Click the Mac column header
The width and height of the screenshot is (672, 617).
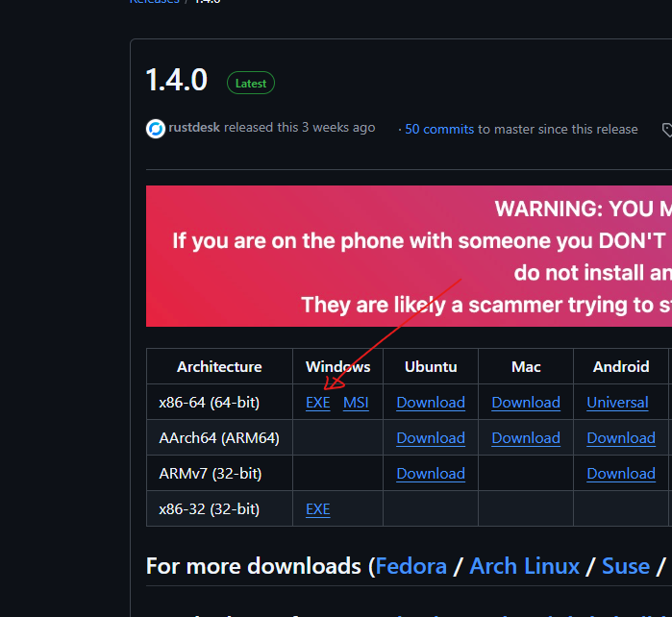pos(526,367)
